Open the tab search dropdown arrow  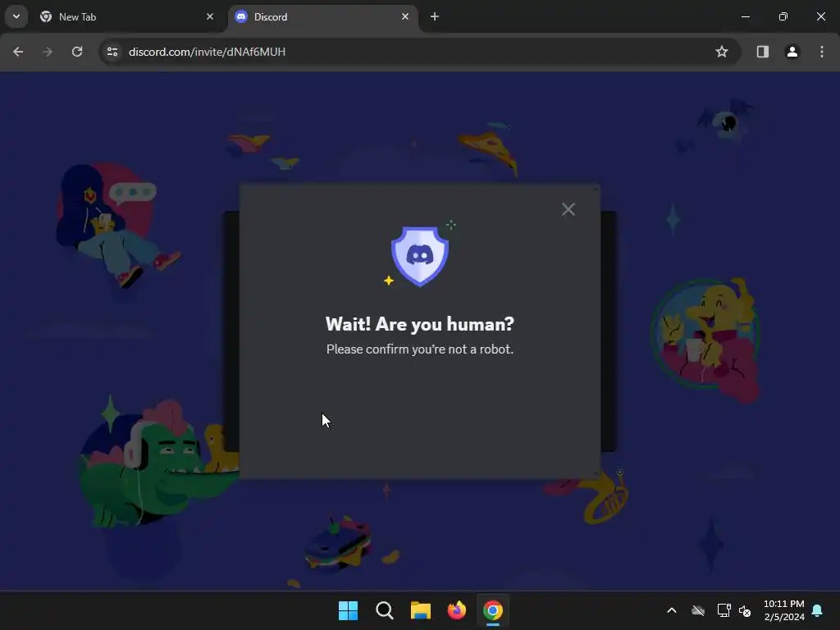point(16,16)
